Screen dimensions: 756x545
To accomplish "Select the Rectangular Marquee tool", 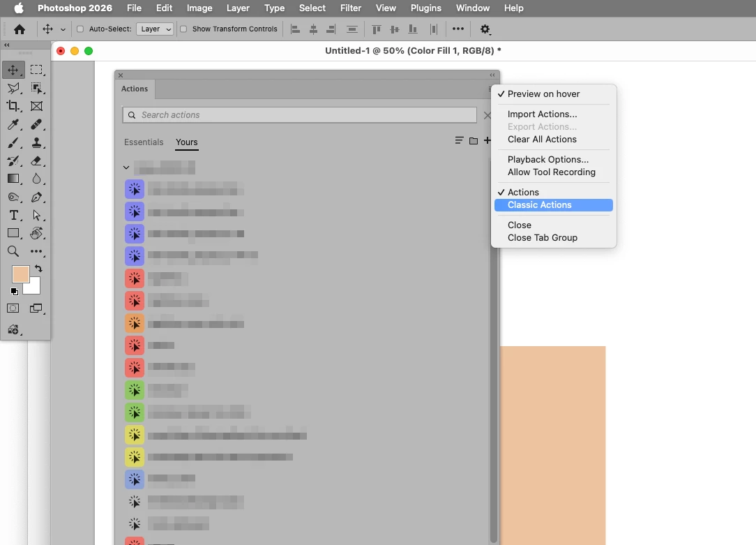I will pyautogui.click(x=37, y=70).
